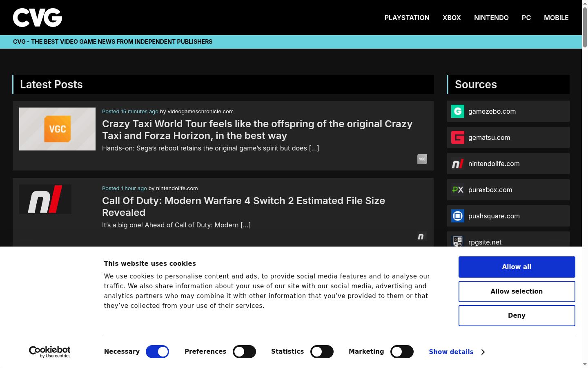Open the purexbox.com source link
The height and width of the screenshot is (368, 588).
[490, 190]
